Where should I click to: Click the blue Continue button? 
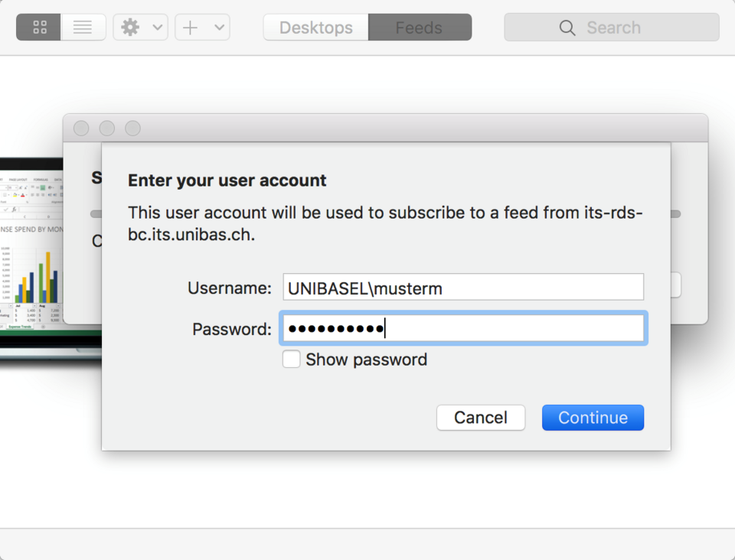[593, 418]
